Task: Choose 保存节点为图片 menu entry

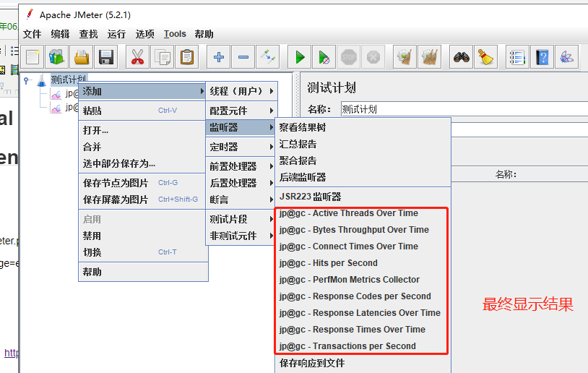Action: 143,183
